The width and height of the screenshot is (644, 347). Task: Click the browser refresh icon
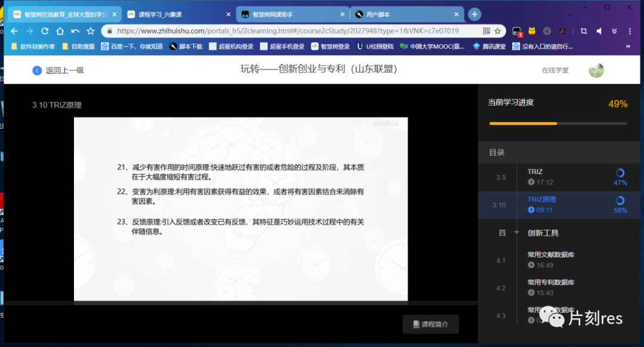44,30
